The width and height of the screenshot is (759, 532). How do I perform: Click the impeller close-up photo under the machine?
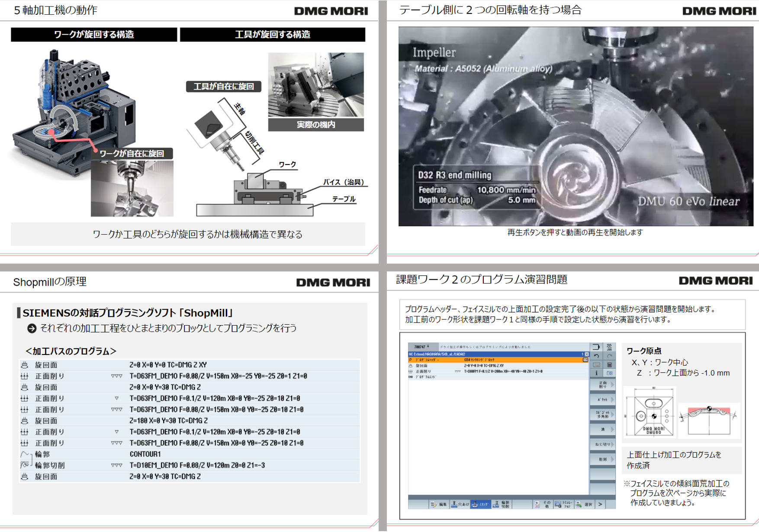[x=132, y=189]
